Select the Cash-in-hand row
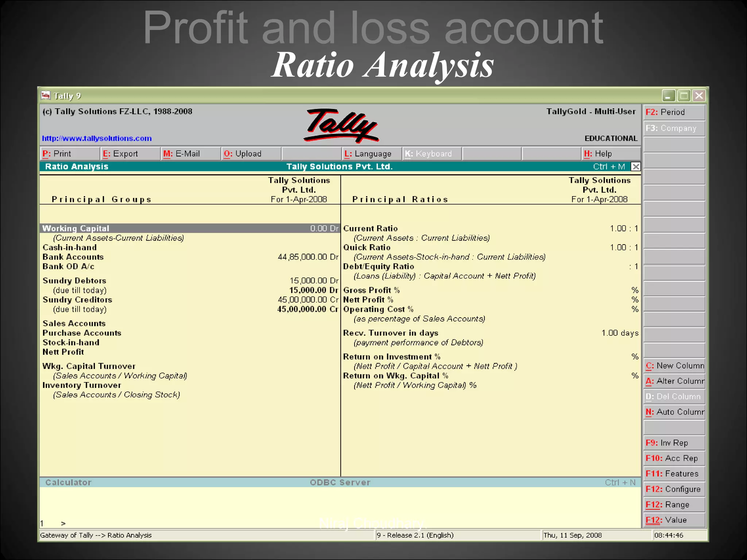Screen dimensions: 747x560 coord(190,248)
